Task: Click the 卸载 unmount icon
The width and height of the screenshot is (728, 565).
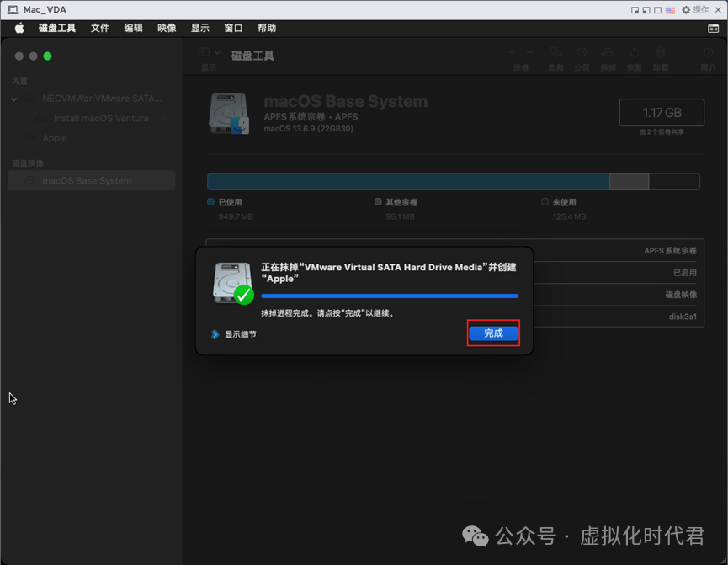Action: click(x=661, y=52)
